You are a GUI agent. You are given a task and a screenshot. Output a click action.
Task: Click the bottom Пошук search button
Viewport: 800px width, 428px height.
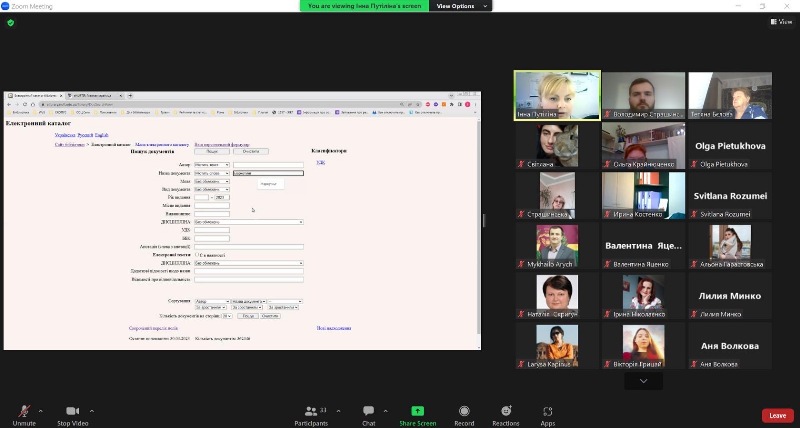point(247,316)
